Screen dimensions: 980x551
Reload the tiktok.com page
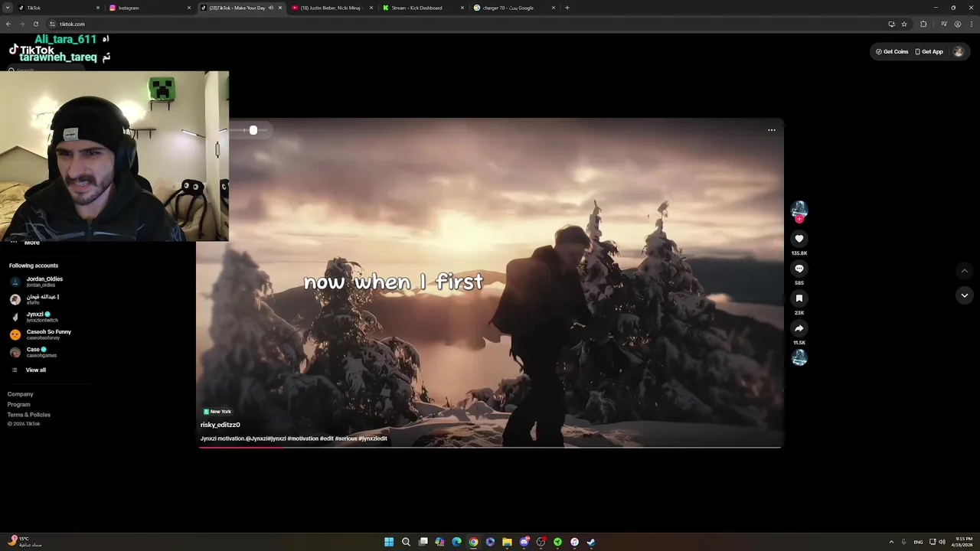point(35,24)
